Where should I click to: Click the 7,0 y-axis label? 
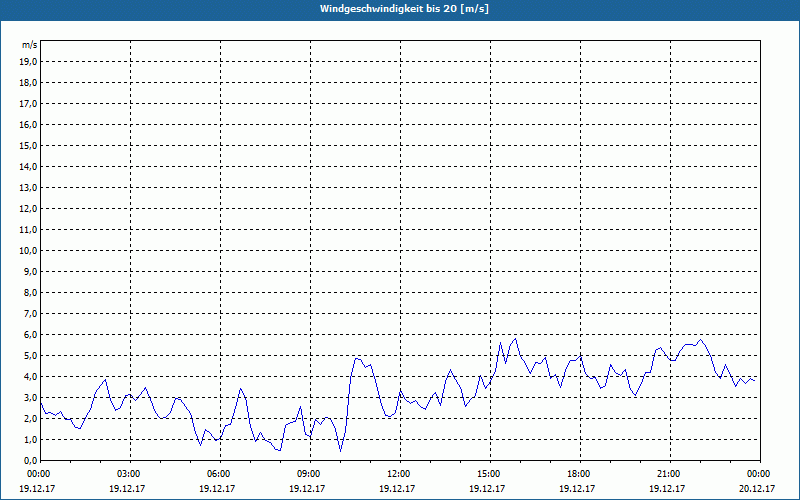[x=31, y=314]
